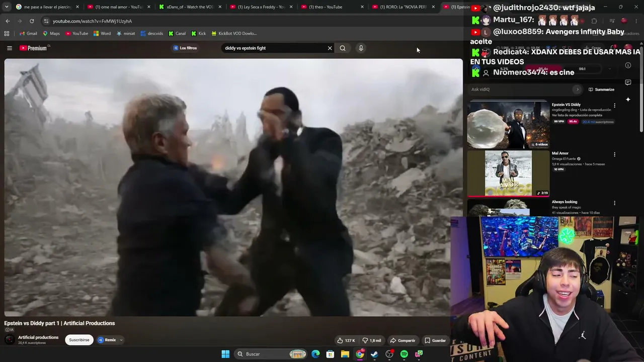
Task: Open the YouTube bookmark
Action: point(77,34)
